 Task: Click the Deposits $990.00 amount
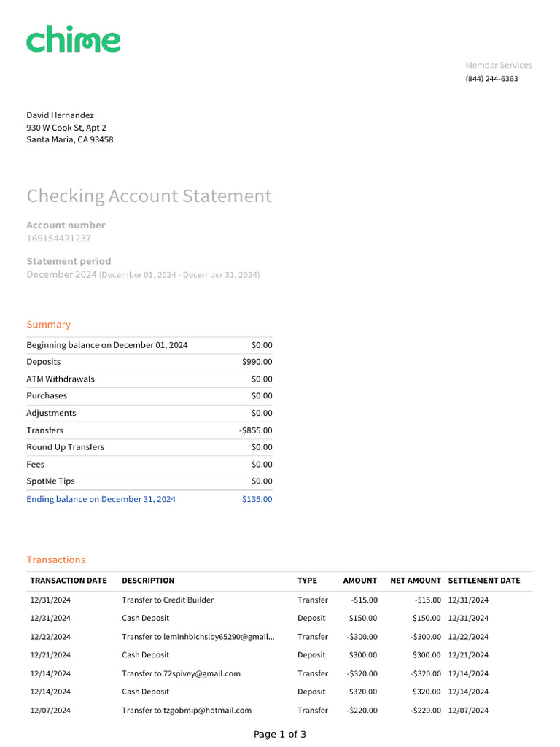257,362
